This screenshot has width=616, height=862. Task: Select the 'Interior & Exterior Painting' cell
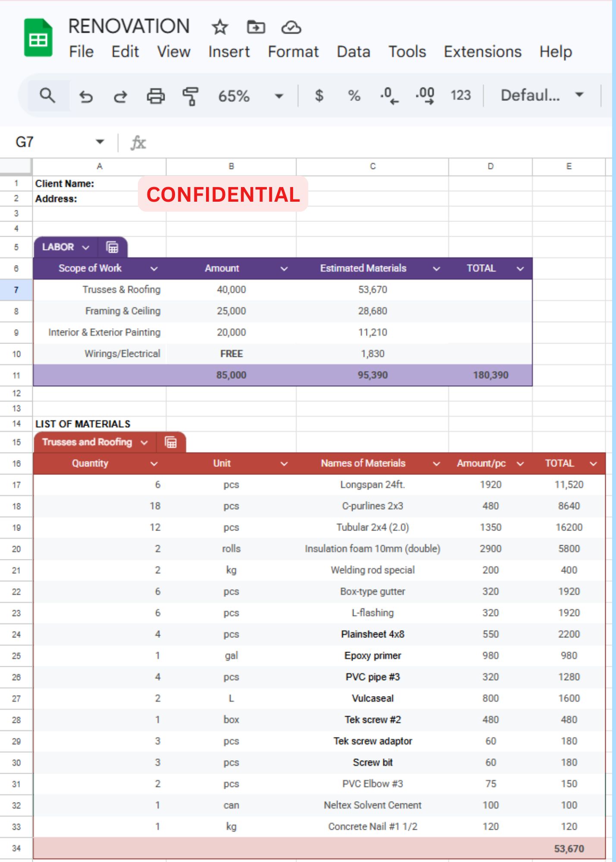(x=100, y=332)
